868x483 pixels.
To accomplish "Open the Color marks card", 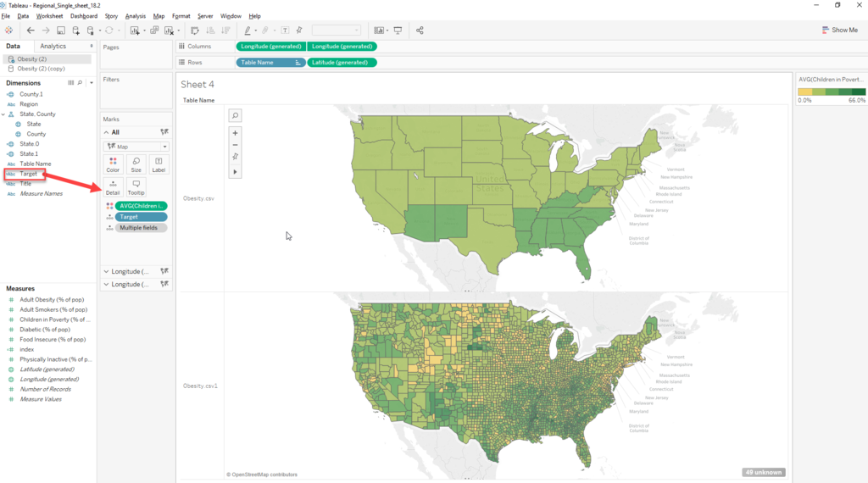I will pyautogui.click(x=113, y=164).
